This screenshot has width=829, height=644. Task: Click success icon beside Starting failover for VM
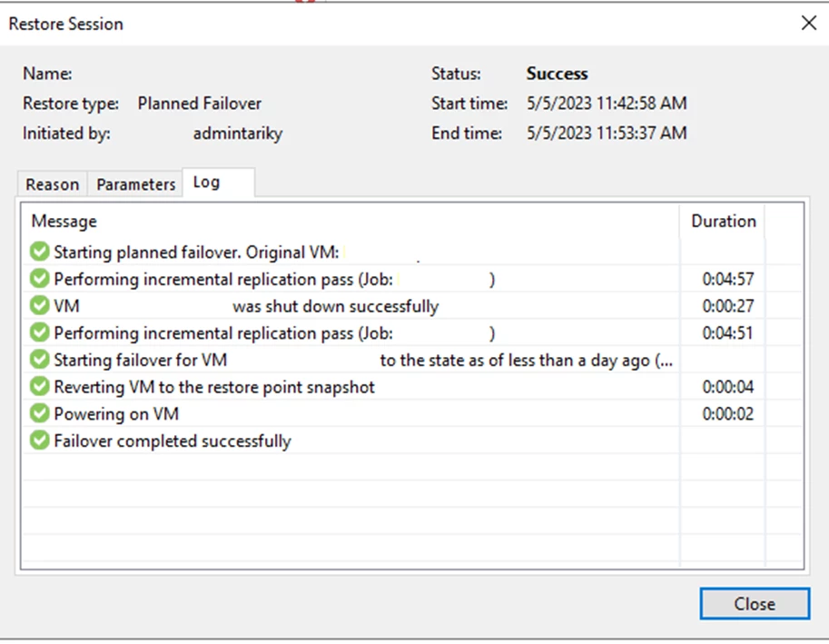[x=40, y=360]
